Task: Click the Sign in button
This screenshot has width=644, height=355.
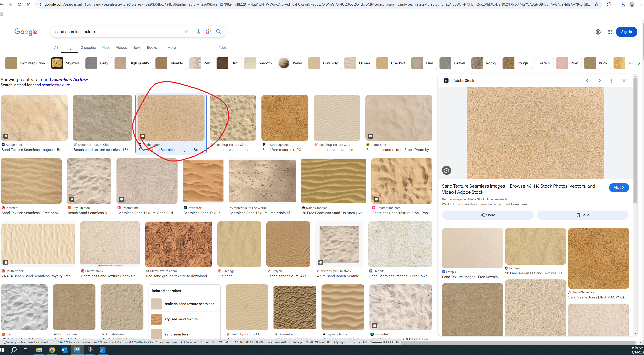Action: click(x=626, y=32)
